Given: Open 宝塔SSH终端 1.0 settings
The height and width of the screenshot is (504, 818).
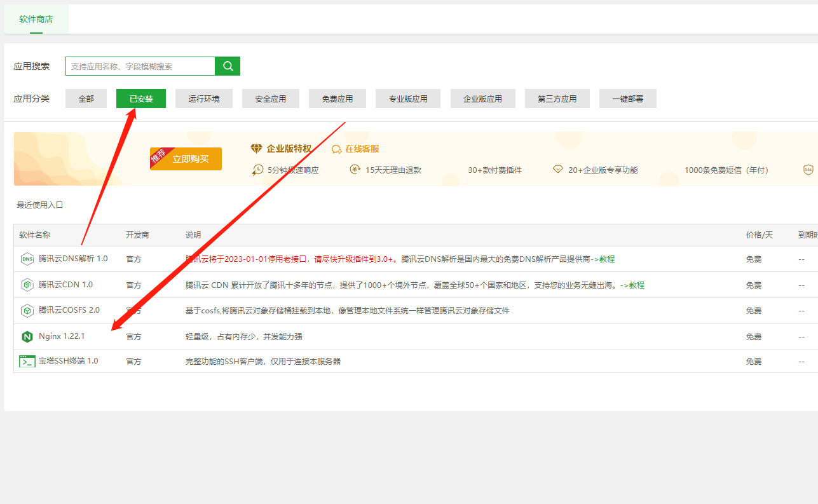Looking at the screenshot, I should tap(69, 361).
